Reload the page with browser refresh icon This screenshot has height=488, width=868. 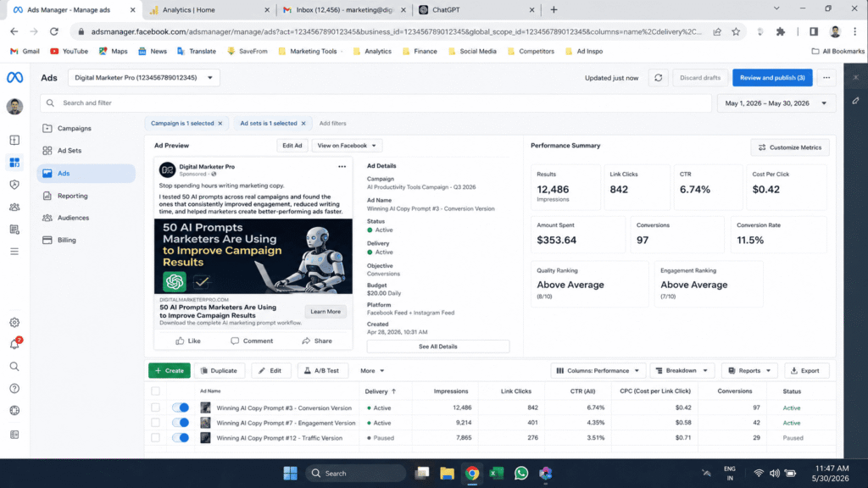[x=53, y=31]
